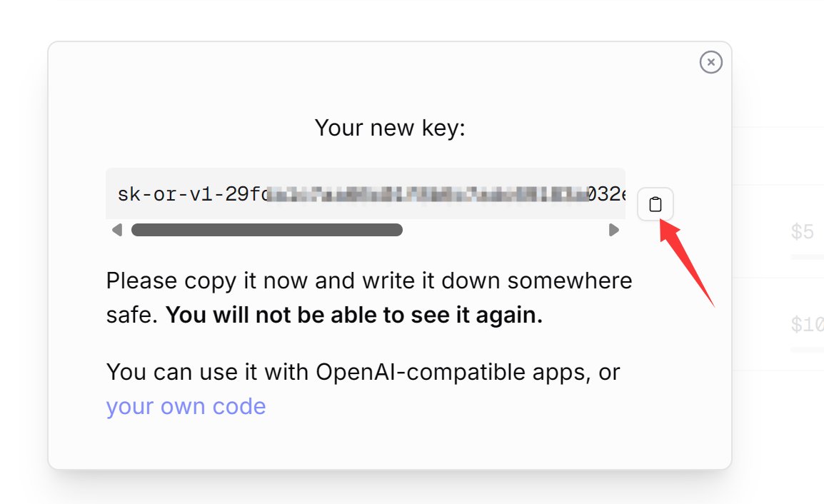
Task: Click the horizontal scrollbar thumb under the key
Action: pos(266,230)
